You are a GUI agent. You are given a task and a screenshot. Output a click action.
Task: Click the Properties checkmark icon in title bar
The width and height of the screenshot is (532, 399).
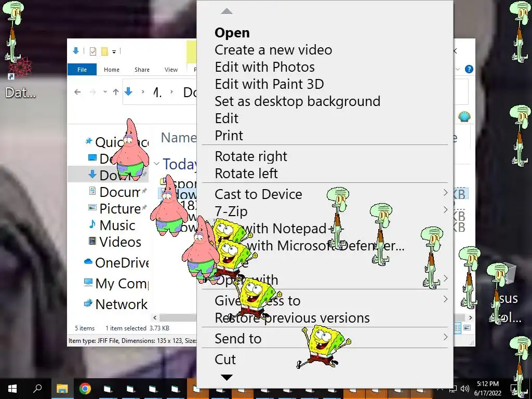point(92,51)
